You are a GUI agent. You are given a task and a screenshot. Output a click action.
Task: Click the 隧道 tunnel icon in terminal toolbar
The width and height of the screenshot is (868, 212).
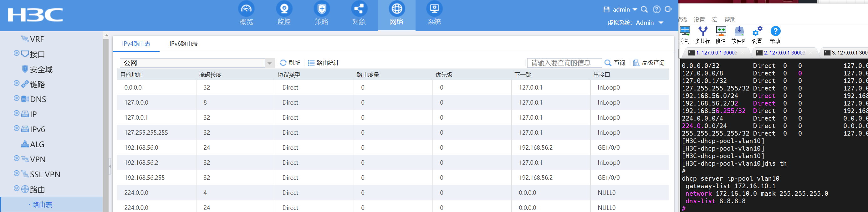pos(721,31)
